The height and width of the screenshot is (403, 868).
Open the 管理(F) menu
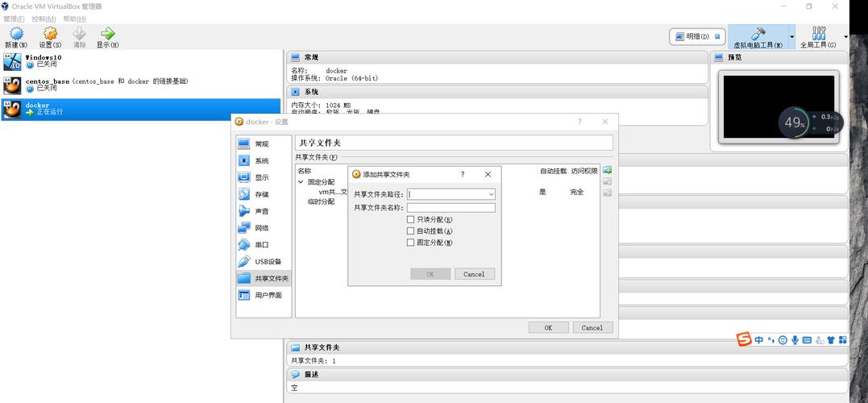coord(14,19)
